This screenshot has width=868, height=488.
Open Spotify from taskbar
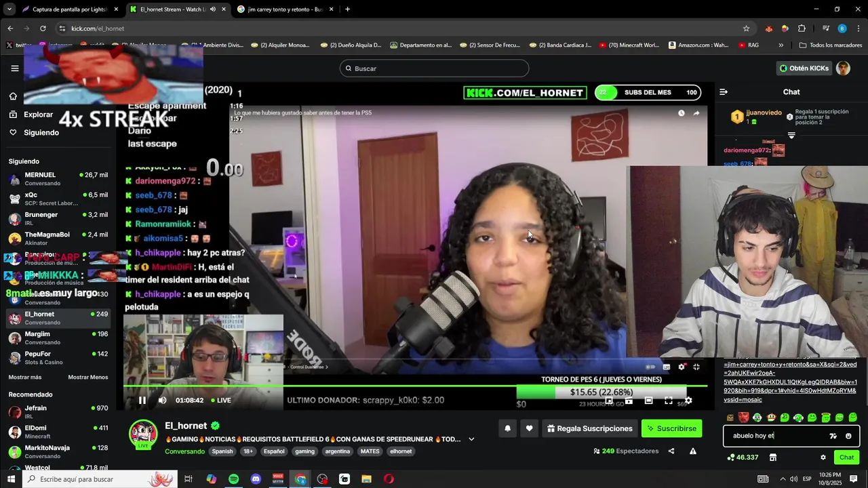coord(233,479)
